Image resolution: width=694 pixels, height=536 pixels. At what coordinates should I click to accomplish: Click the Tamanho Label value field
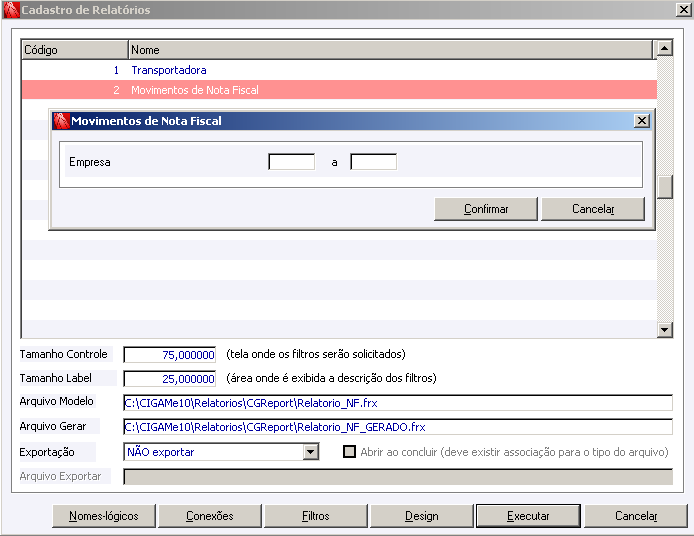pyautogui.click(x=170, y=378)
